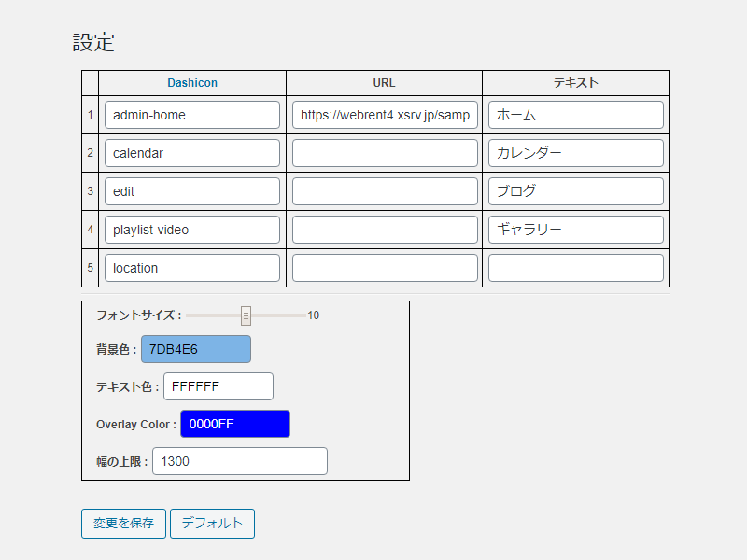Click the row number 1 cell
This screenshot has height=560, width=747.
(x=90, y=115)
